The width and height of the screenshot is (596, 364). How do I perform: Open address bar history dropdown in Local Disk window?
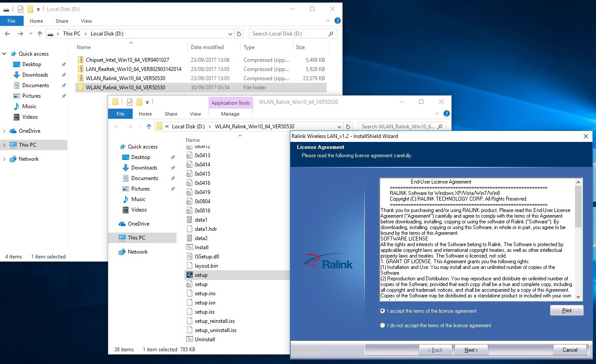(230, 34)
